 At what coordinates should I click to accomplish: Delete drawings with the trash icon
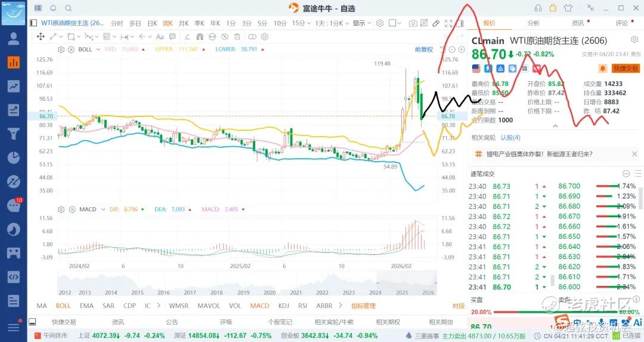(x=237, y=36)
